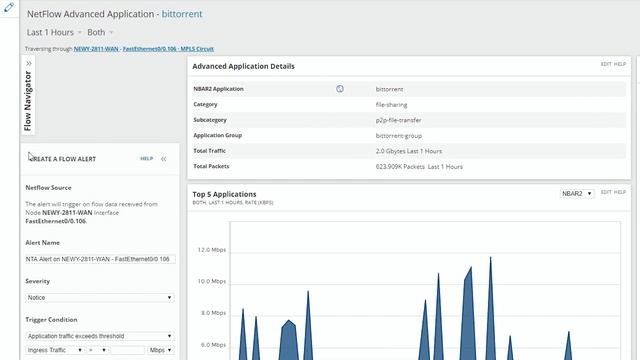
Task: Click the 8.0 Mbps axis label
Action: coord(213,313)
